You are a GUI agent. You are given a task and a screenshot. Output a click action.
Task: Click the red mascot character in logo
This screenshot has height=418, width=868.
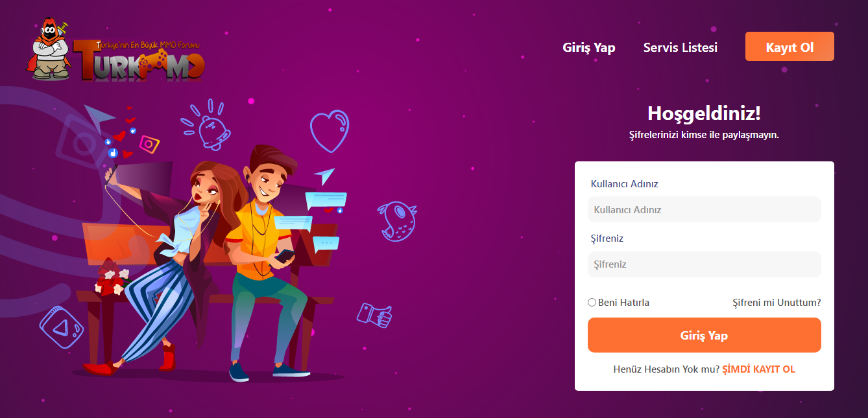(x=51, y=49)
